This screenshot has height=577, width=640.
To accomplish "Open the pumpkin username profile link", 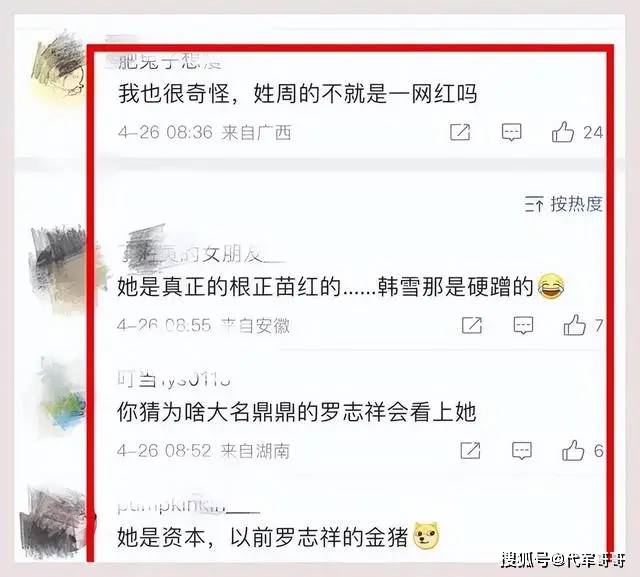I will coord(189,506).
